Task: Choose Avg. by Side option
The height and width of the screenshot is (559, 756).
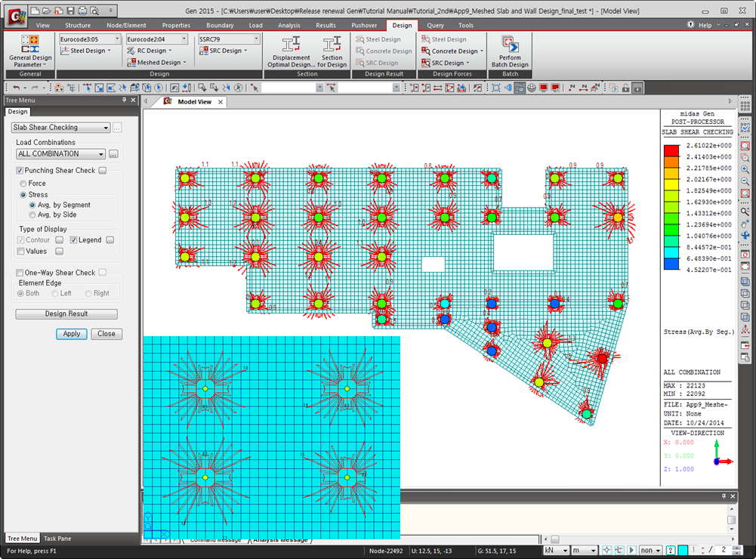Action: (32, 215)
